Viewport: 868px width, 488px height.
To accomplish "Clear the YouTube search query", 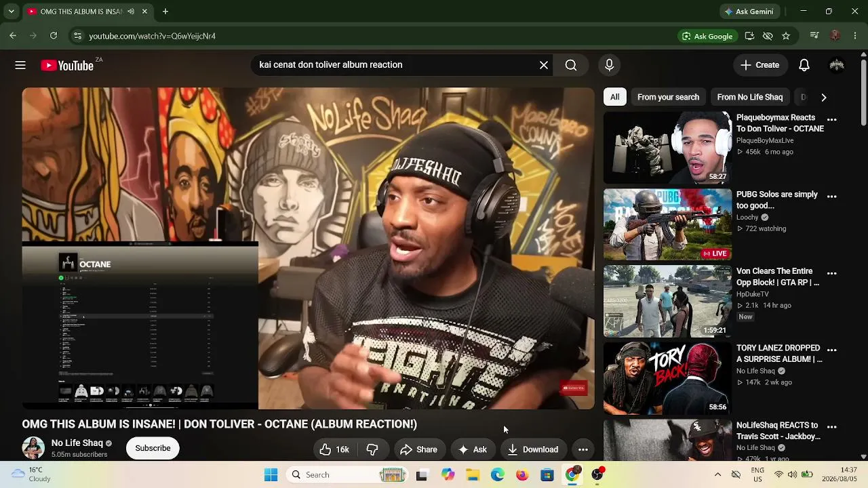I will click(544, 65).
